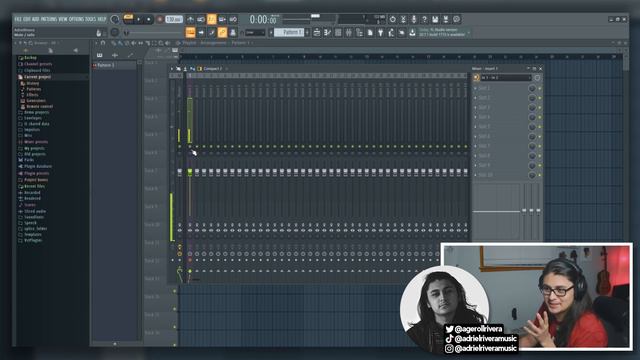Image resolution: width=640 pixels, height=360 pixels.
Task: Toggle the highlighted countdown before recording
Action: coord(211,19)
